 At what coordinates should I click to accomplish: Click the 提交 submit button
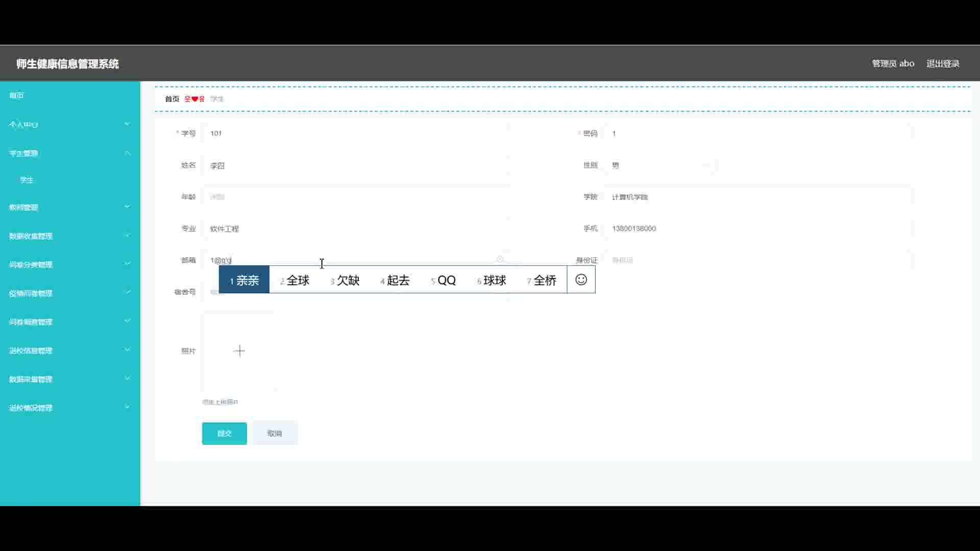224,433
